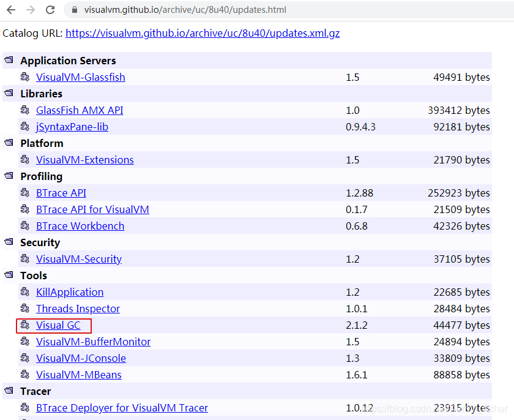
Task: Download the Visual GC plugin link
Action: [58, 325]
